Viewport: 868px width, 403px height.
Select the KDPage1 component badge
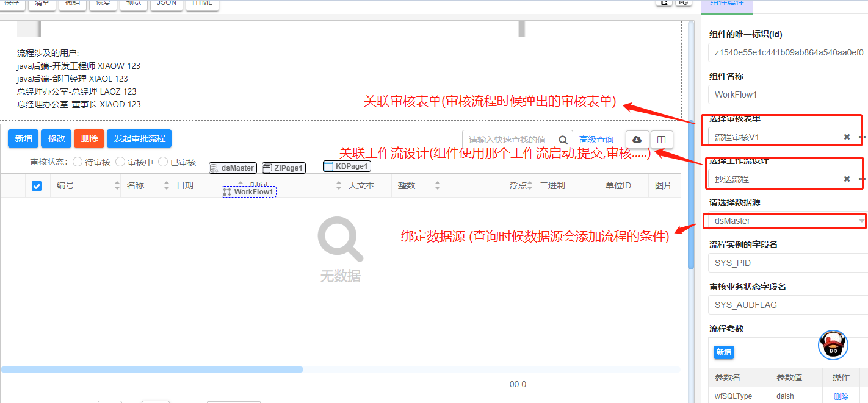point(347,166)
